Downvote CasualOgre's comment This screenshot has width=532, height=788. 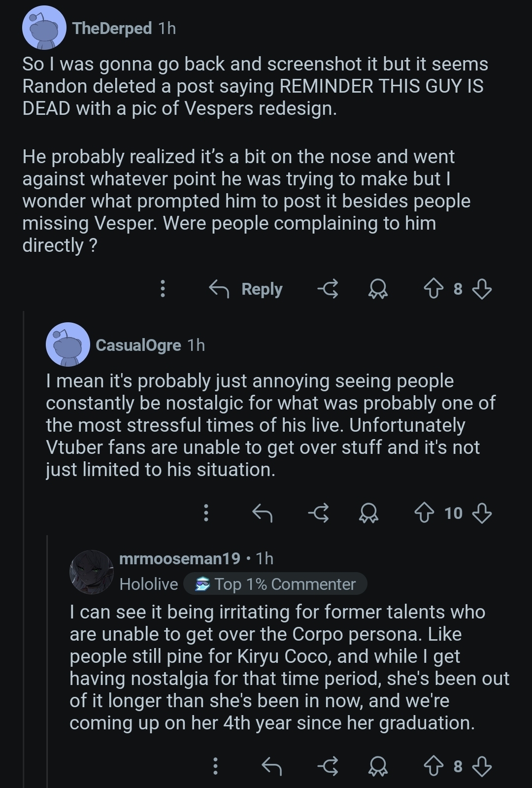[x=481, y=514]
